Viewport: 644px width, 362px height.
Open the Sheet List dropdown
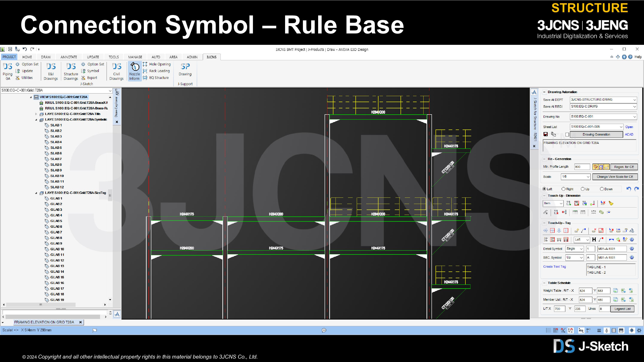click(621, 127)
